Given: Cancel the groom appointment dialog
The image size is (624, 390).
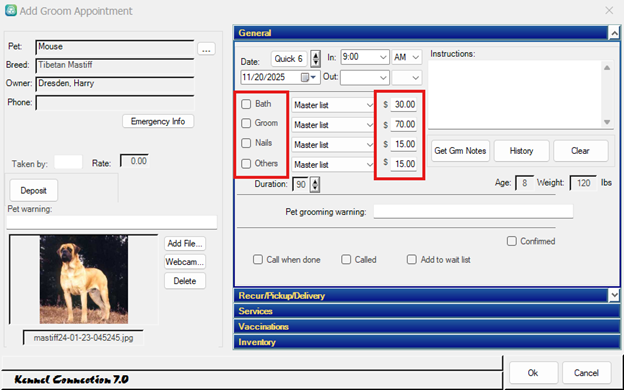Looking at the screenshot, I should coord(586,373).
